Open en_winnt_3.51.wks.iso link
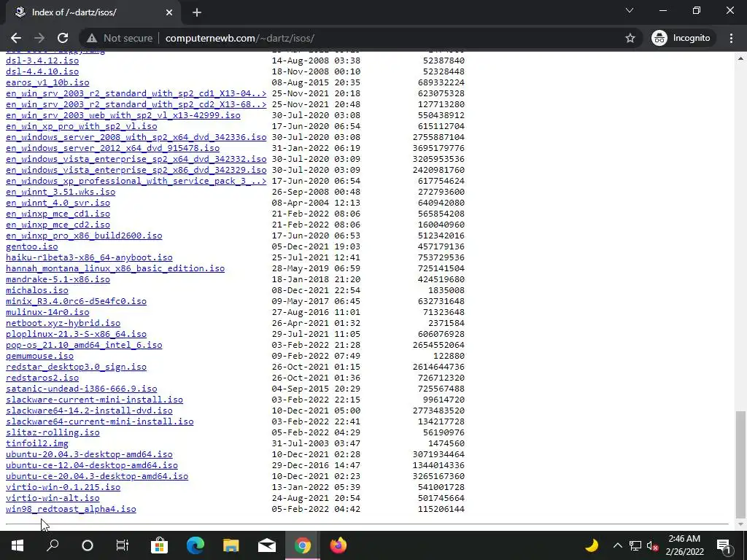The width and height of the screenshot is (747, 560). tap(61, 192)
